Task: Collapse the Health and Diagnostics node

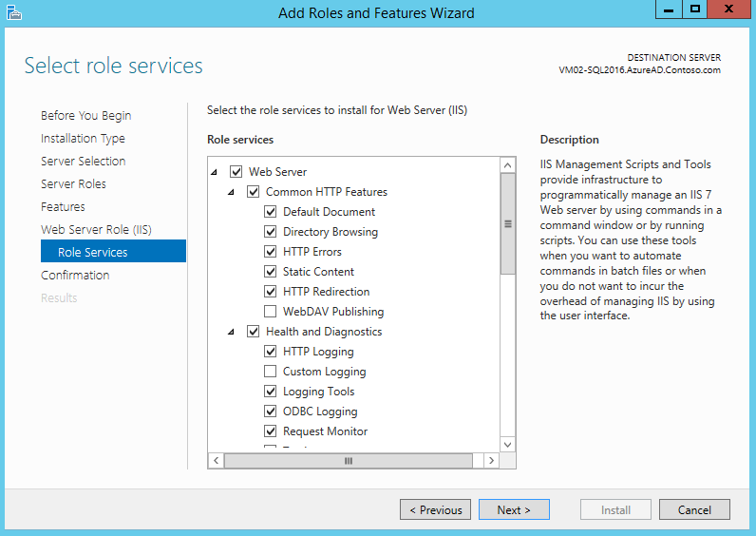Action: (x=231, y=332)
